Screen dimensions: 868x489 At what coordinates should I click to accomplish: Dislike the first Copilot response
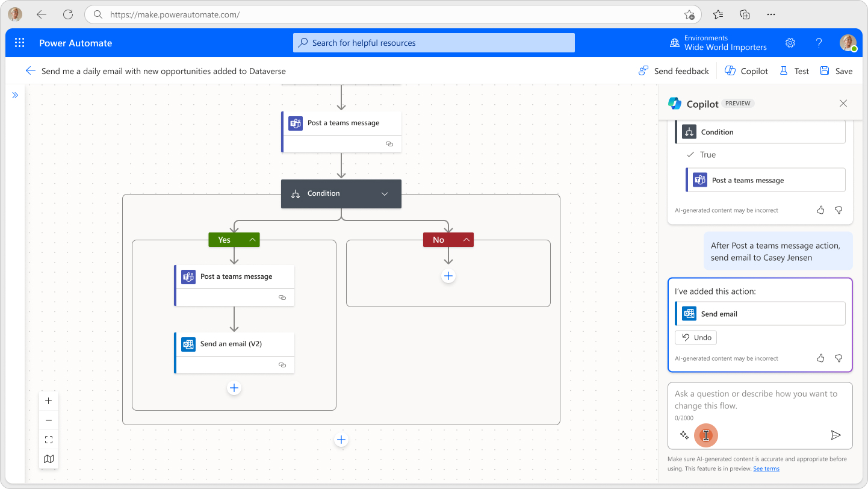(839, 210)
